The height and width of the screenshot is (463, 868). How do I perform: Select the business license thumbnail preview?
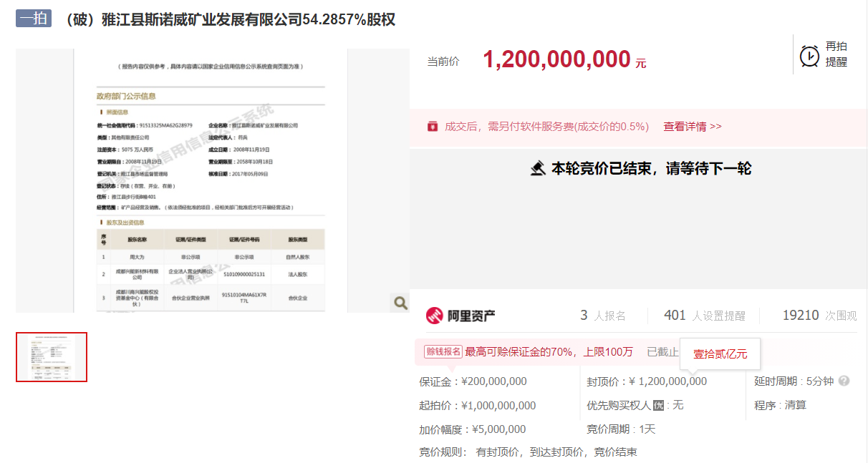tap(51, 357)
